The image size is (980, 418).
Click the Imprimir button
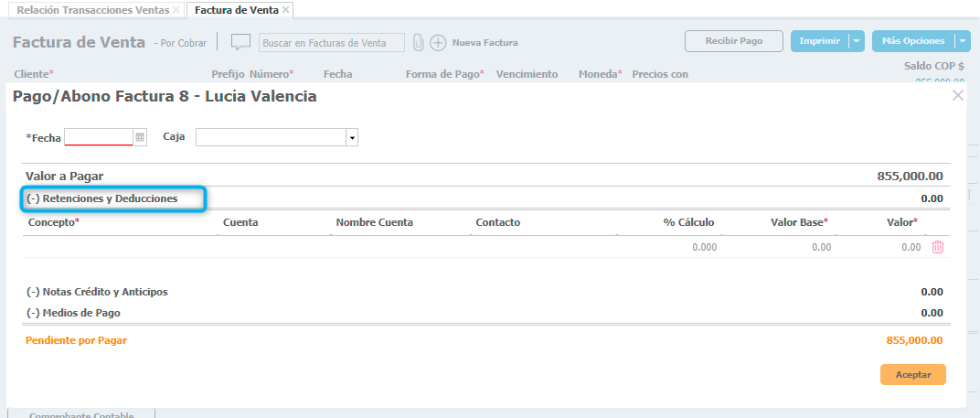(x=818, y=41)
